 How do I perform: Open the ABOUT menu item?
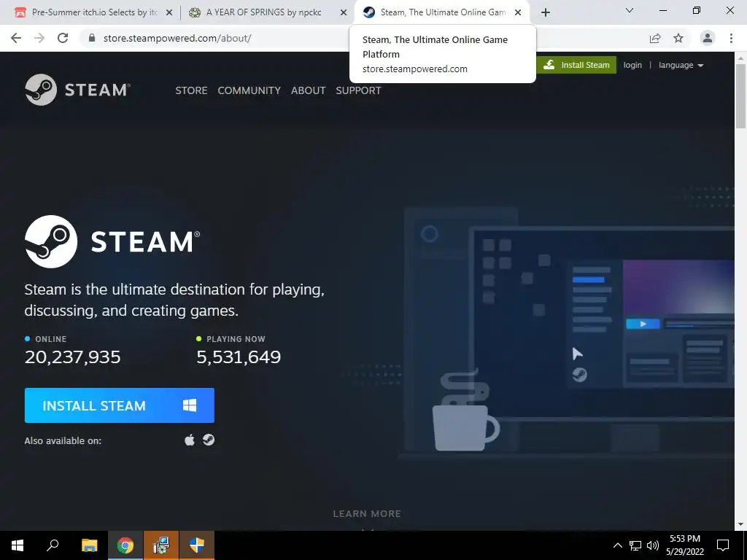click(309, 90)
